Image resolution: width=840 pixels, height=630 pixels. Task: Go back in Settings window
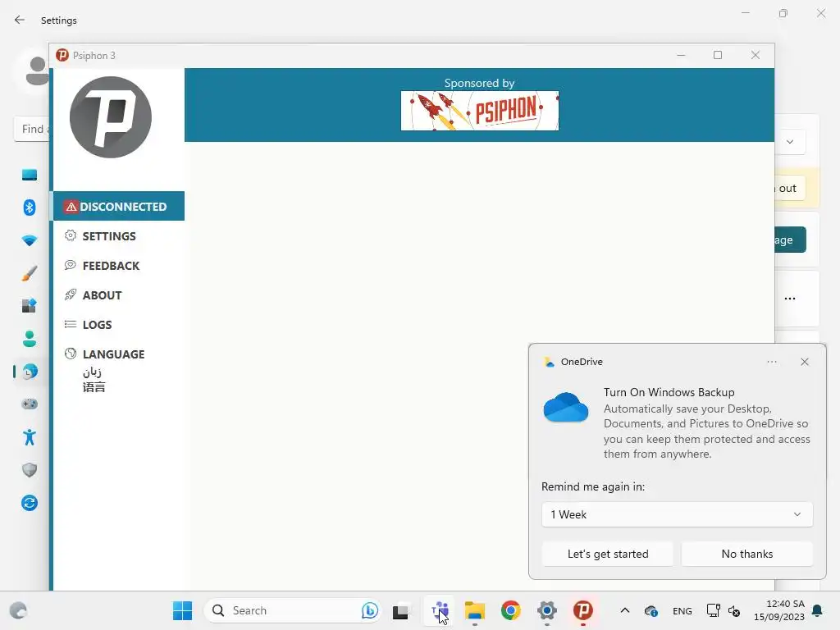(x=20, y=20)
